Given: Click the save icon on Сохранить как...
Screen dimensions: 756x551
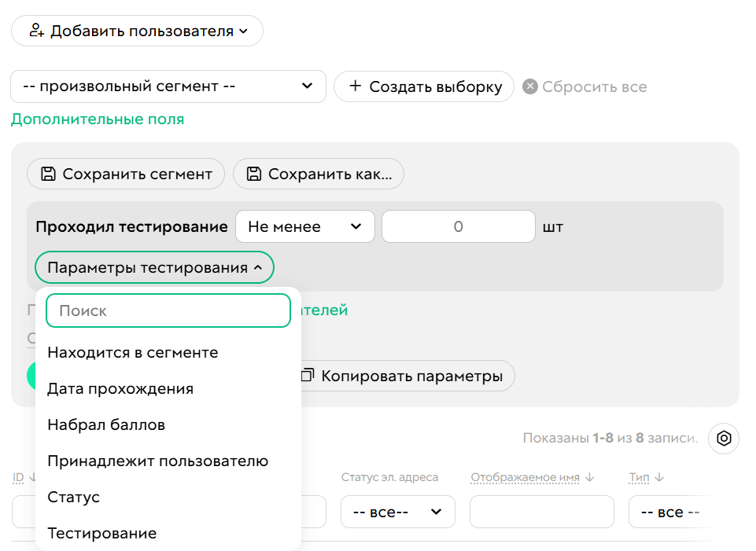Looking at the screenshot, I should point(253,174).
